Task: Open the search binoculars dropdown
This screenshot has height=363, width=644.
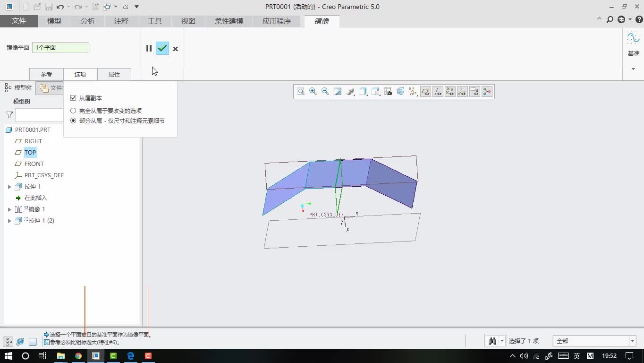Action: [x=502, y=340]
